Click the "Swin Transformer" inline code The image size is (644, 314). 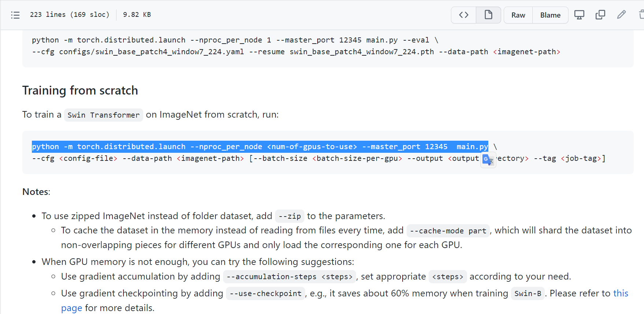[104, 115]
